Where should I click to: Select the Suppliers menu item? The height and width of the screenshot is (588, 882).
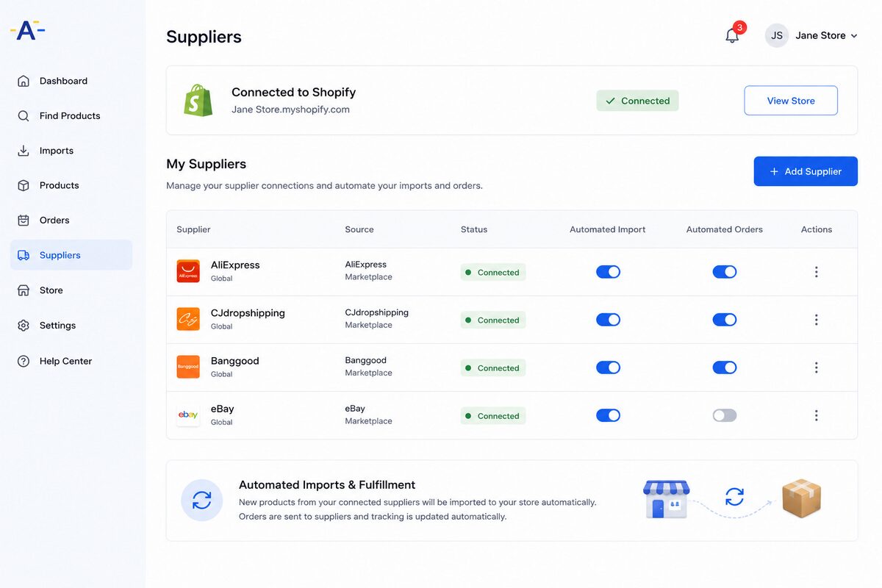[71, 255]
